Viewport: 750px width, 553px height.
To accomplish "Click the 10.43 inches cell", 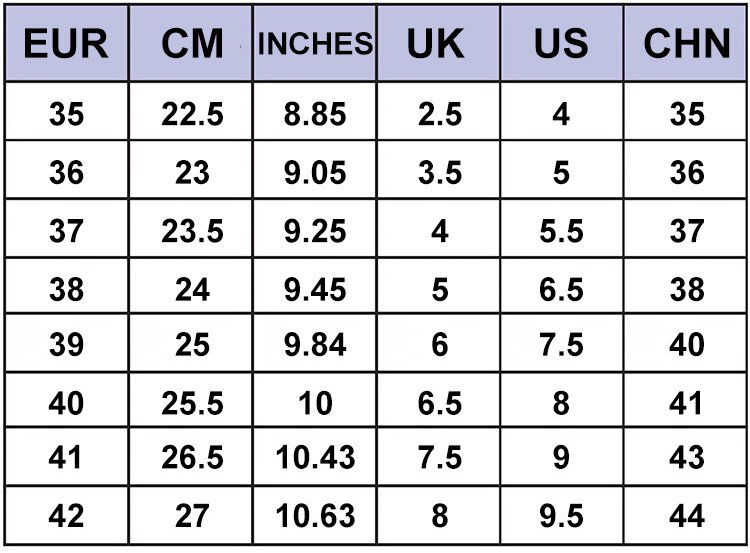I will coord(315,458).
